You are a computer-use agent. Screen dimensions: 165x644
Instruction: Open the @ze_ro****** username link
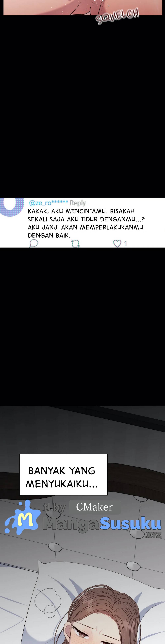point(48,203)
